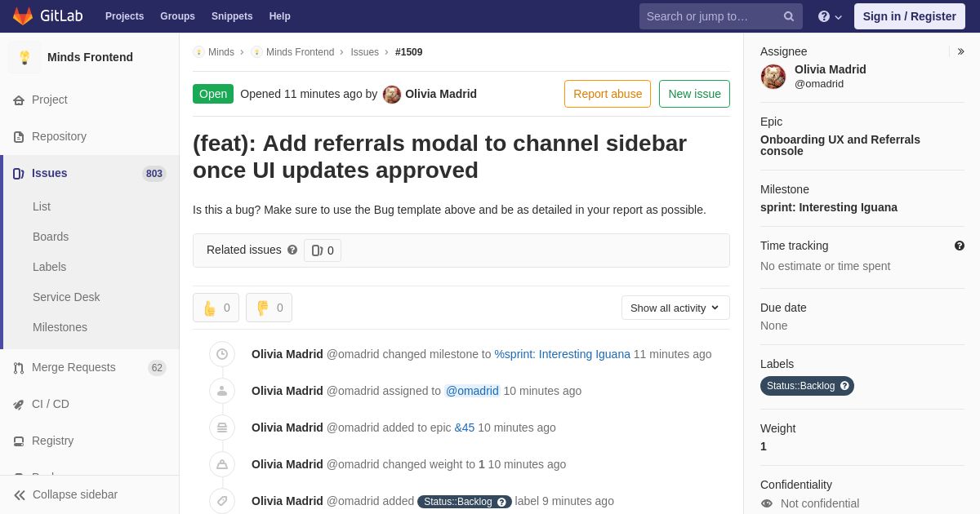Click the weight icon beside changed weight
Screen dimensions: 980x514
tap(222, 464)
